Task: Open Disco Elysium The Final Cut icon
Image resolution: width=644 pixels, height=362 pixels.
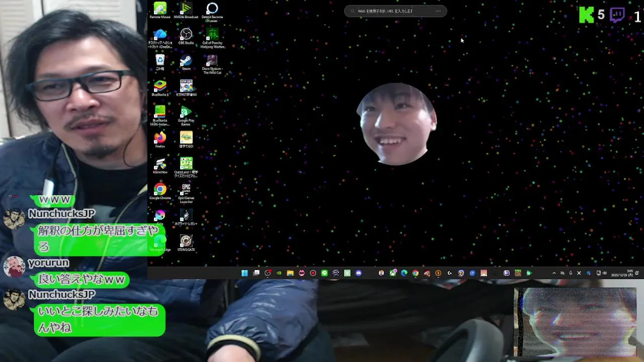Action: pyautogui.click(x=212, y=64)
